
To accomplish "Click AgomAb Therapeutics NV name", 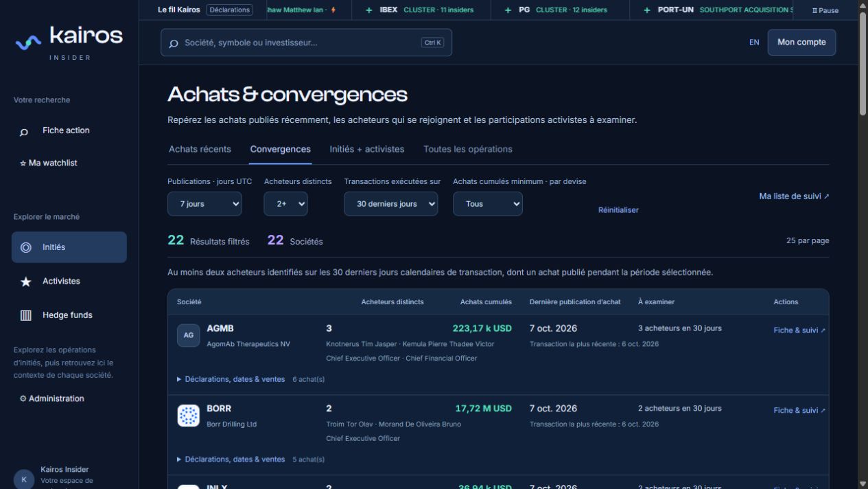I will click(x=248, y=344).
